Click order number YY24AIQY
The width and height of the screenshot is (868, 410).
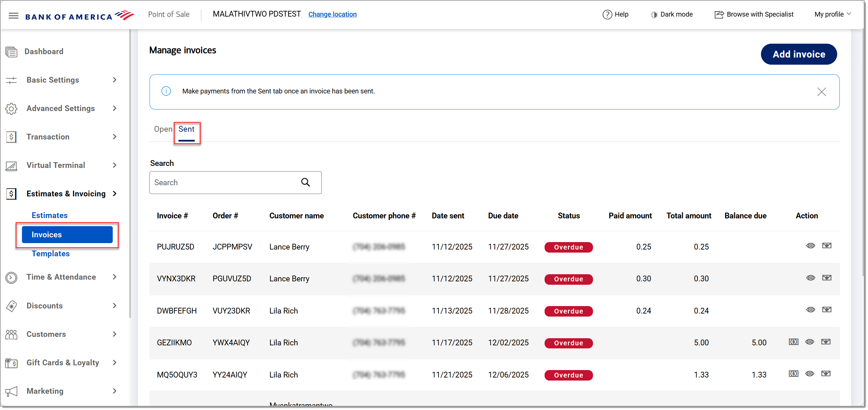pos(230,375)
